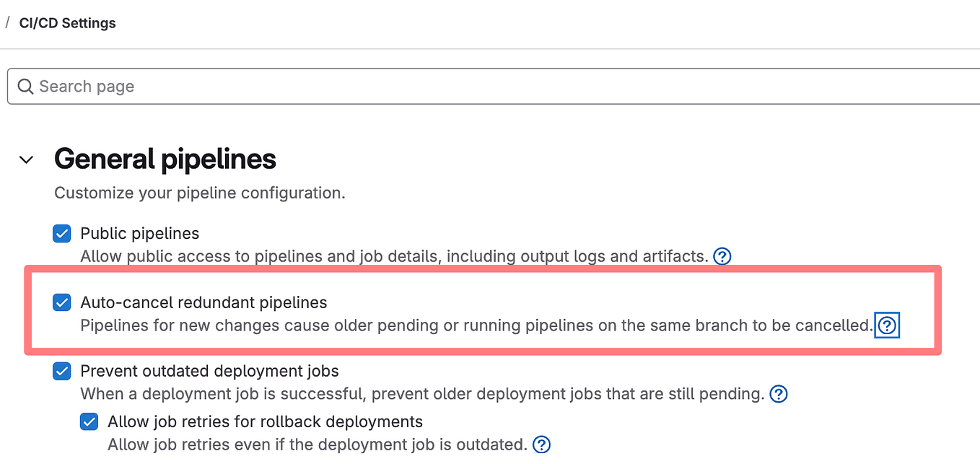Select the Auto-cancel redundant pipelines label

pyautogui.click(x=205, y=302)
